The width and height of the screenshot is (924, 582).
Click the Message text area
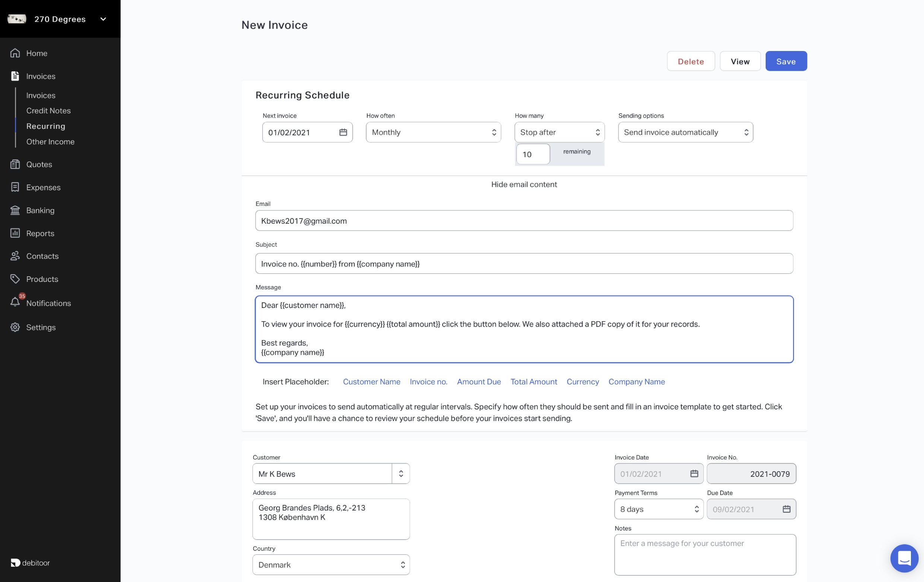(524, 329)
